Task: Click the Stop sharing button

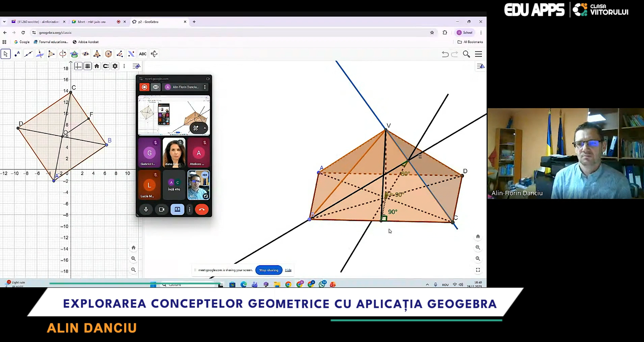Action: pyautogui.click(x=269, y=270)
